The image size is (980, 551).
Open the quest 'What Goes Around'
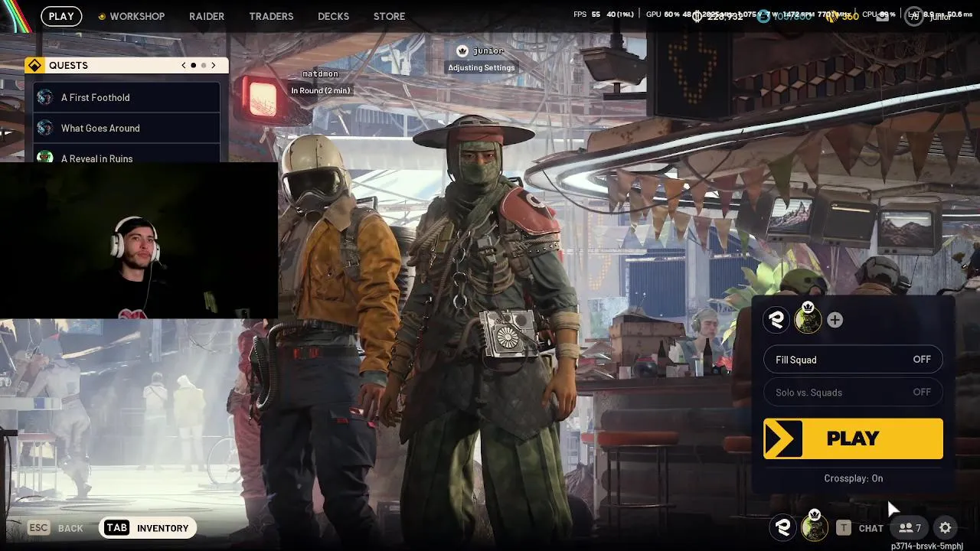coord(126,128)
